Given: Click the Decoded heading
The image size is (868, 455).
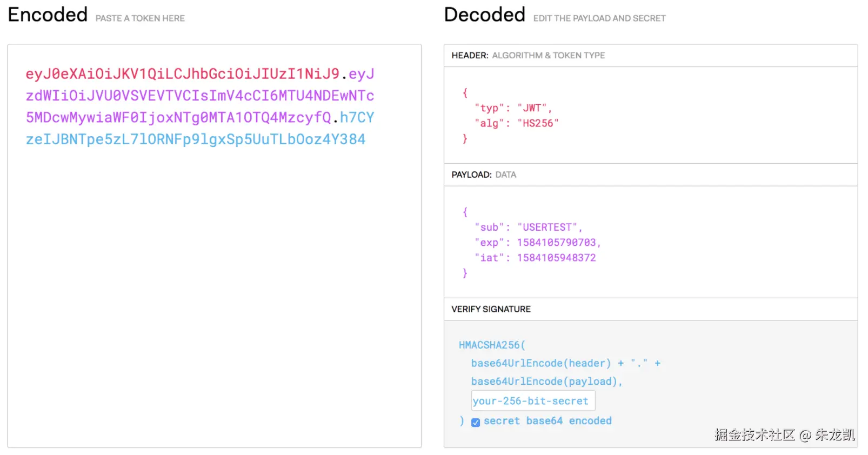Looking at the screenshot, I should (x=484, y=15).
